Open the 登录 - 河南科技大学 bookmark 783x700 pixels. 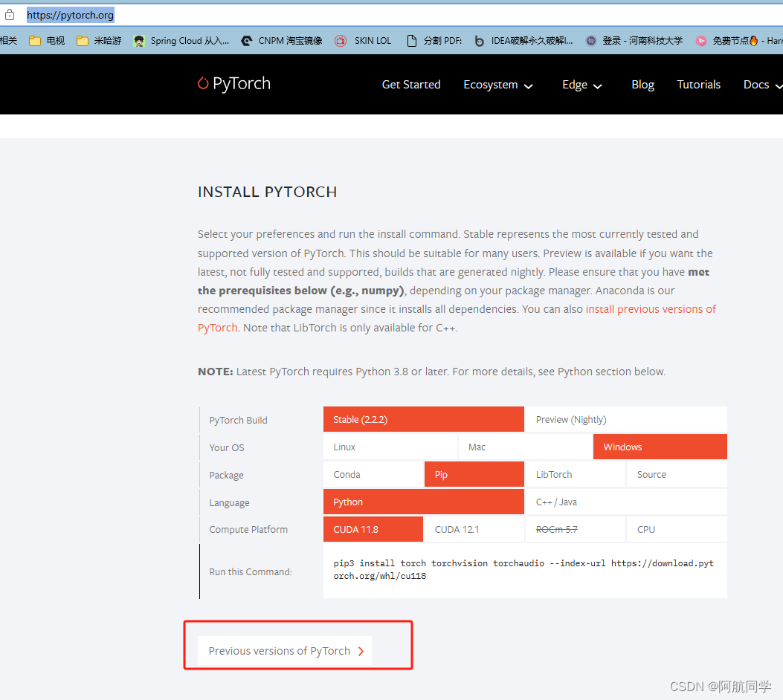(x=634, y=40)
